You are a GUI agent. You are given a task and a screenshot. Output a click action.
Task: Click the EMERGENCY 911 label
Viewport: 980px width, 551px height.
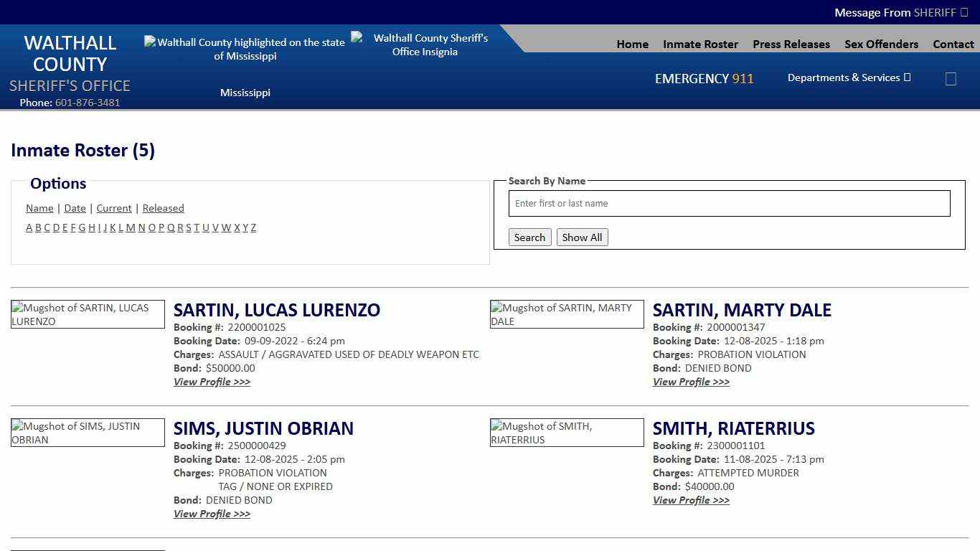(x=704, y=79)
